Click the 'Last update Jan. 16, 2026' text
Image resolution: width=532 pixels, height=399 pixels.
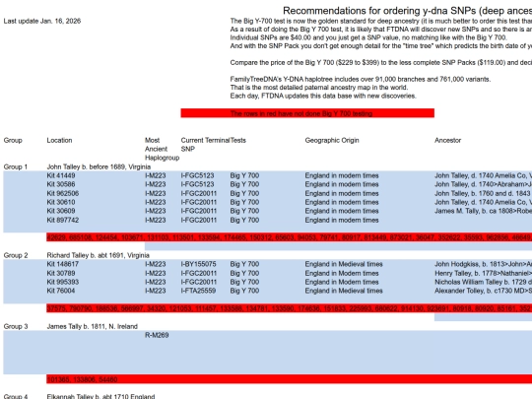click(42, 21)
